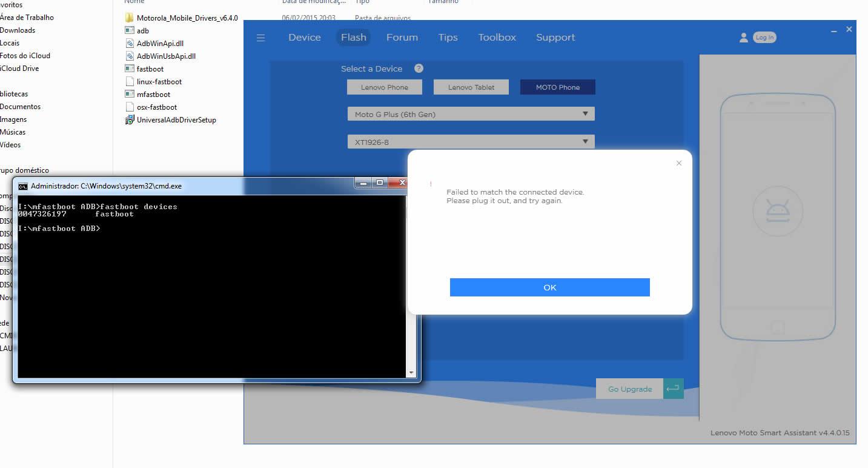Click the command prompt text area
This screenshot has height=468, width=868.
[x=212, y=286]
